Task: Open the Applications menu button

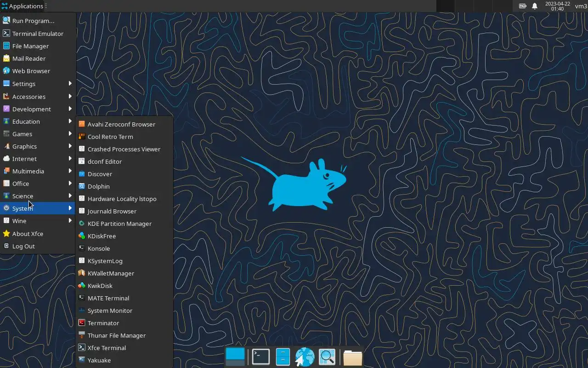Action: [23, 6]
